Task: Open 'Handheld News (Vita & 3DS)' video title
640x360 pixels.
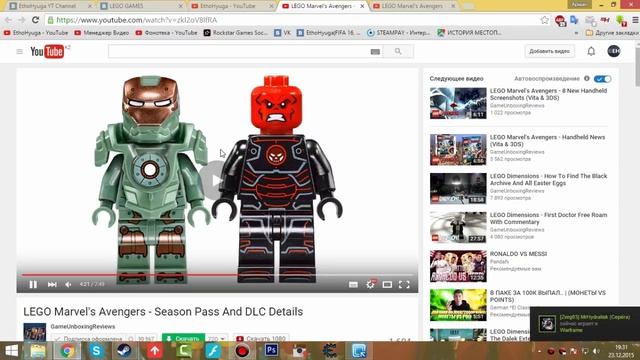Action: tap(547, 141)
